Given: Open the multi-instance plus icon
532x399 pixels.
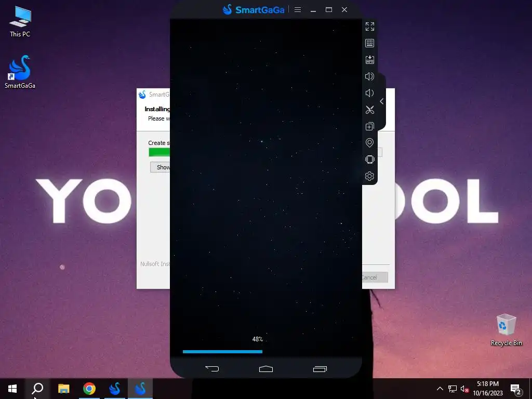Looking at the screenshot, I should click(369, 126).
